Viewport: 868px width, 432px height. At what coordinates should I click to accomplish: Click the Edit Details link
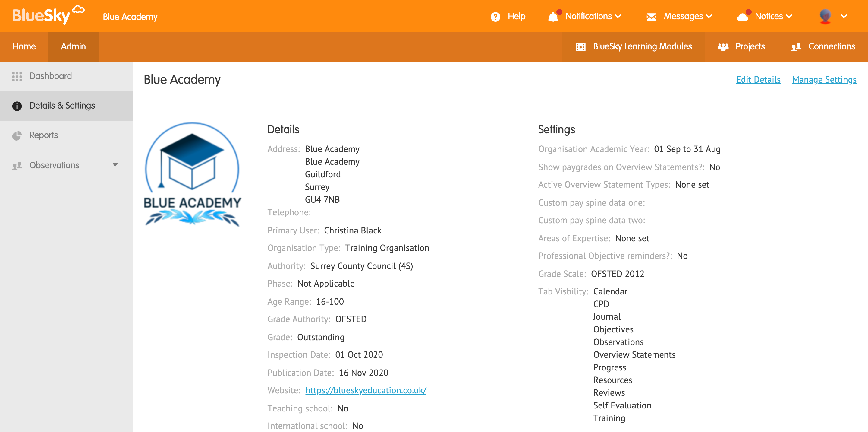pyautogui.click(x=758, y=80)
